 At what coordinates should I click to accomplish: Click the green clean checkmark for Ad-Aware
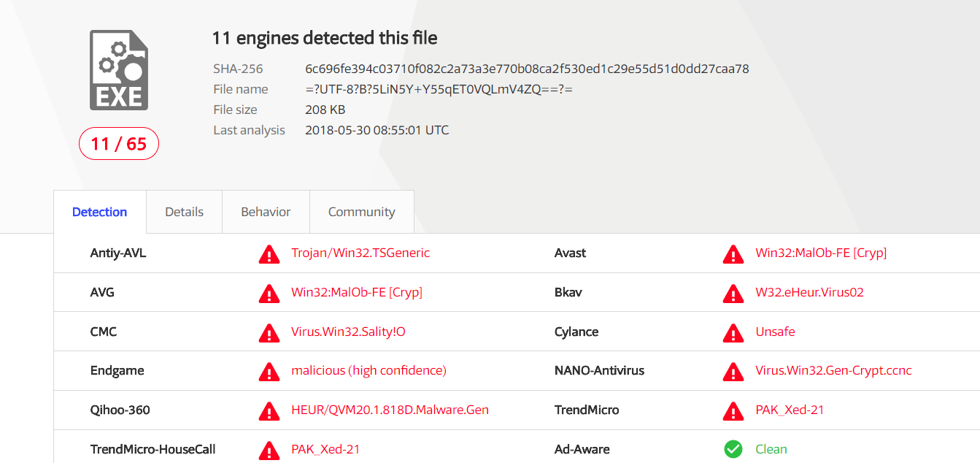[733, 449]
